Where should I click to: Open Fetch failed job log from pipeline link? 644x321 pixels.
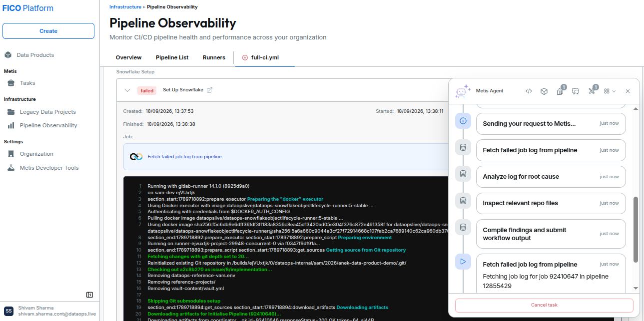point(184,157)
